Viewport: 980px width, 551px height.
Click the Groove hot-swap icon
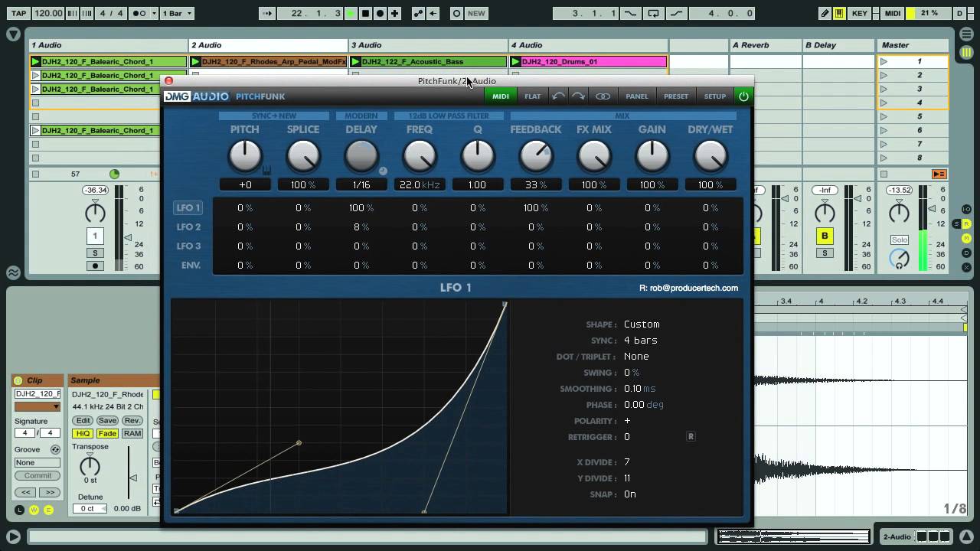[55, 450]
